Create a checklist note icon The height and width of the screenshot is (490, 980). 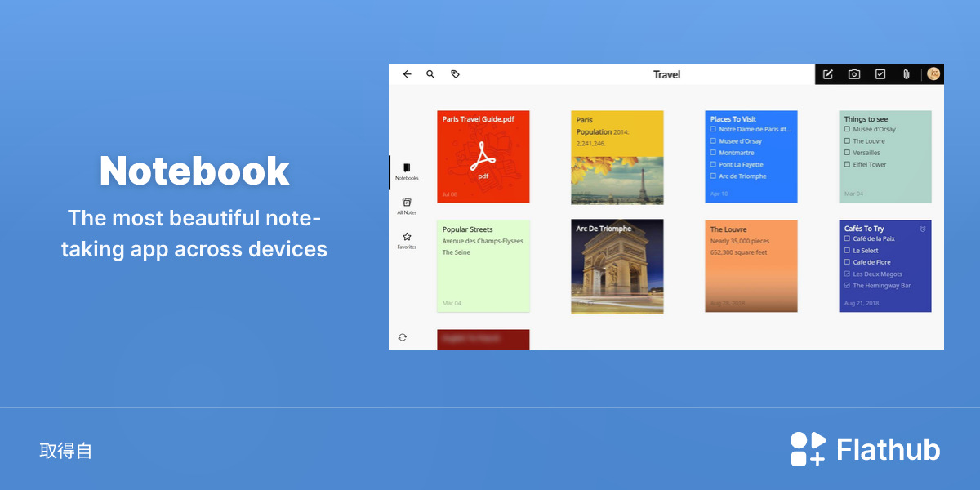tap(880, 74)
